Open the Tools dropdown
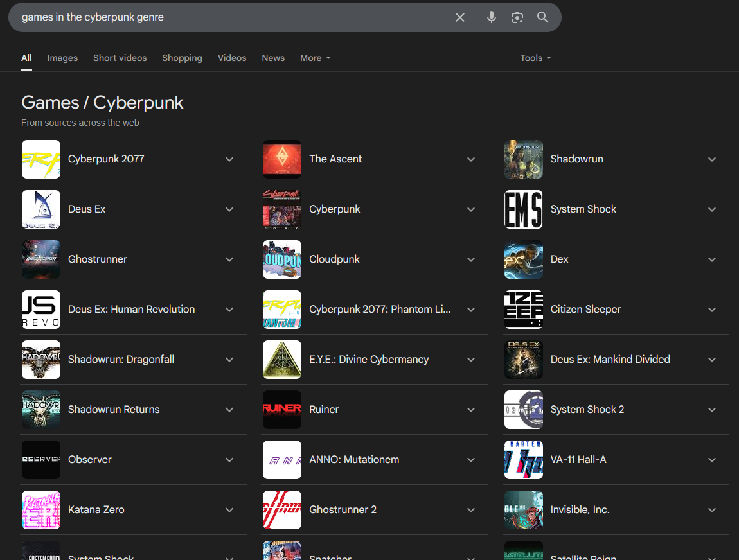Screen dimensions: 739x560 535,58
